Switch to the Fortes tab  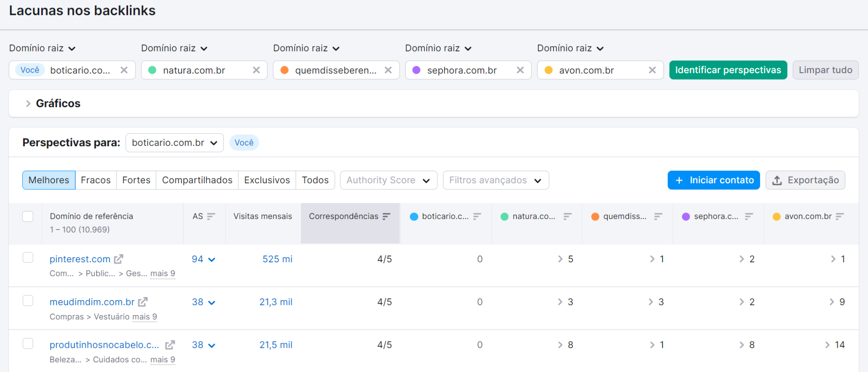[136, 180]
